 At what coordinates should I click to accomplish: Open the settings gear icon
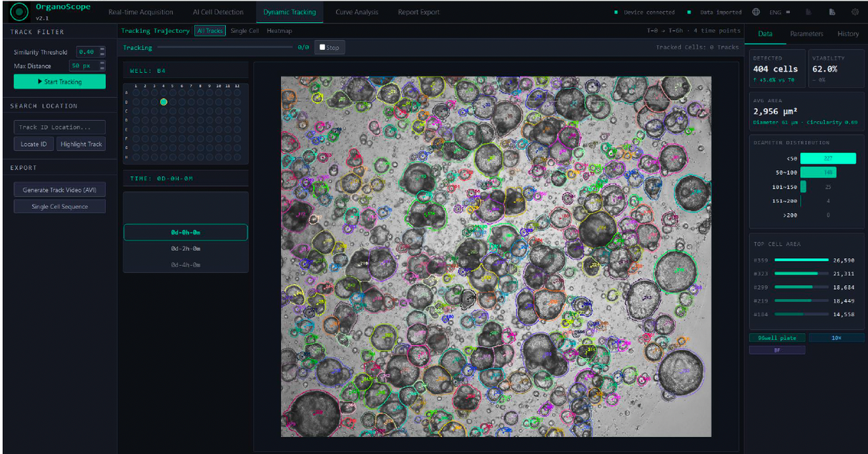855,12
